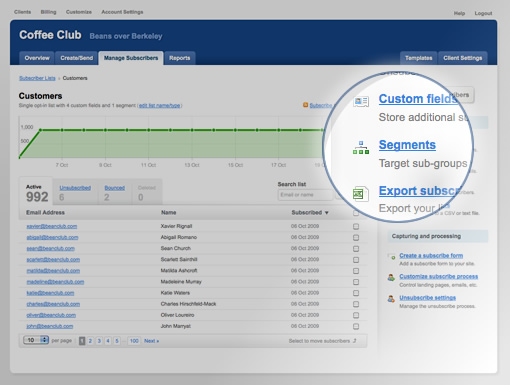Open the Create/Send tab
This screenshot has width=510, height=385.
pos(77,58)
